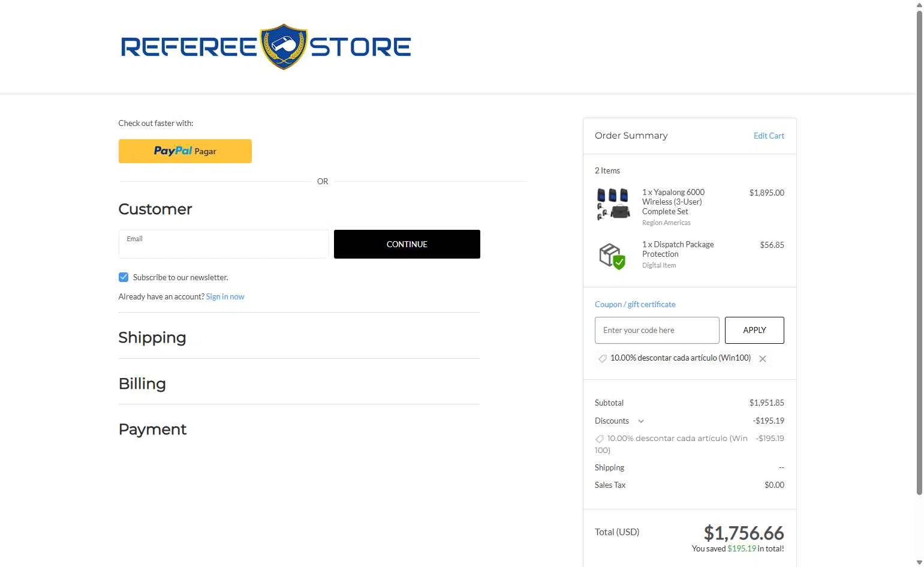Apply the coupon with APPLY button
The height and width of the screenshot is (567, 924).
[754, 330]
